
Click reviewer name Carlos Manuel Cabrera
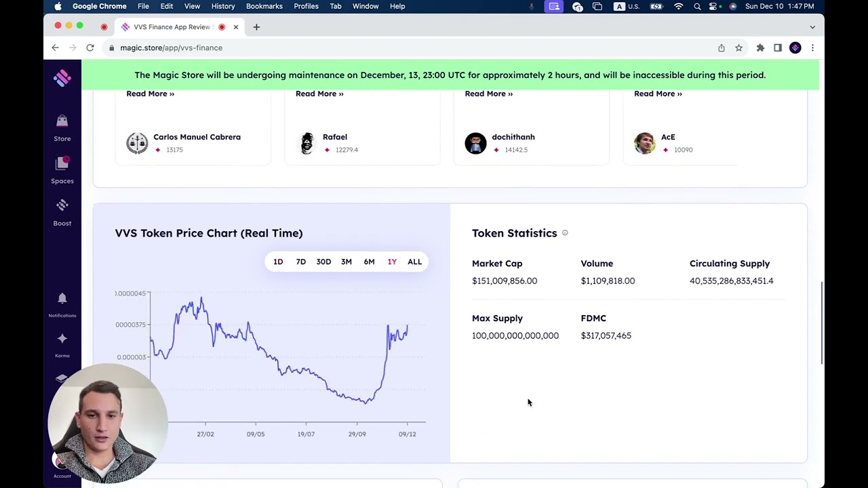click(x=197, y=137)
